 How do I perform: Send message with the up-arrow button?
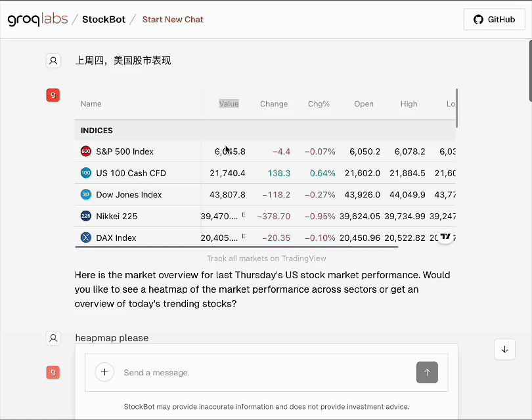[427, 373]
